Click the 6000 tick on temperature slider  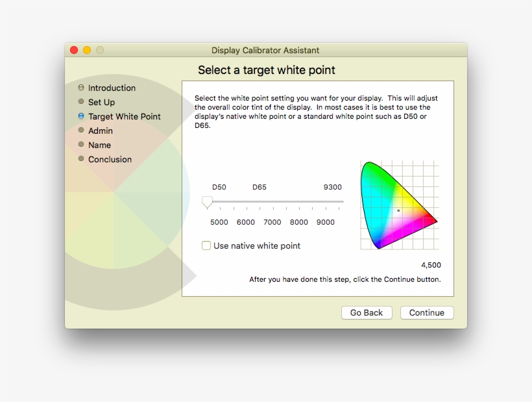[x=247, y=208]
